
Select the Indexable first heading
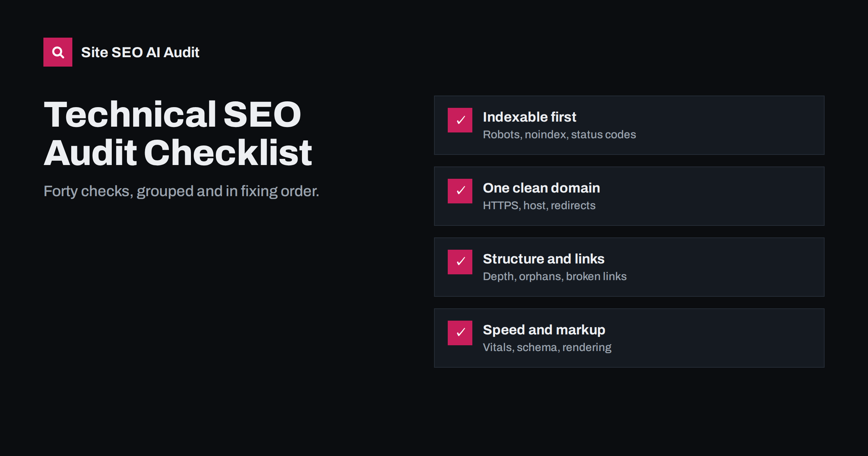click(x=529, y=117)
